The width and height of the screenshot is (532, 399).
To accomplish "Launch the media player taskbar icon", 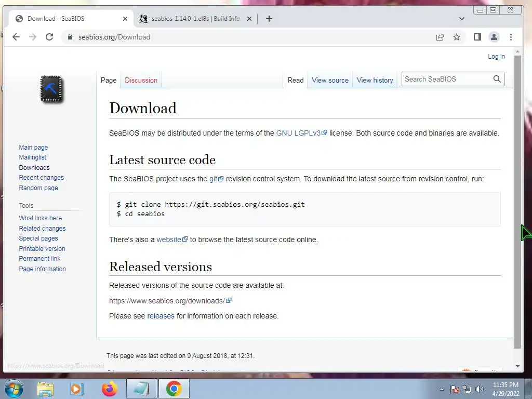I will point(76,389).
